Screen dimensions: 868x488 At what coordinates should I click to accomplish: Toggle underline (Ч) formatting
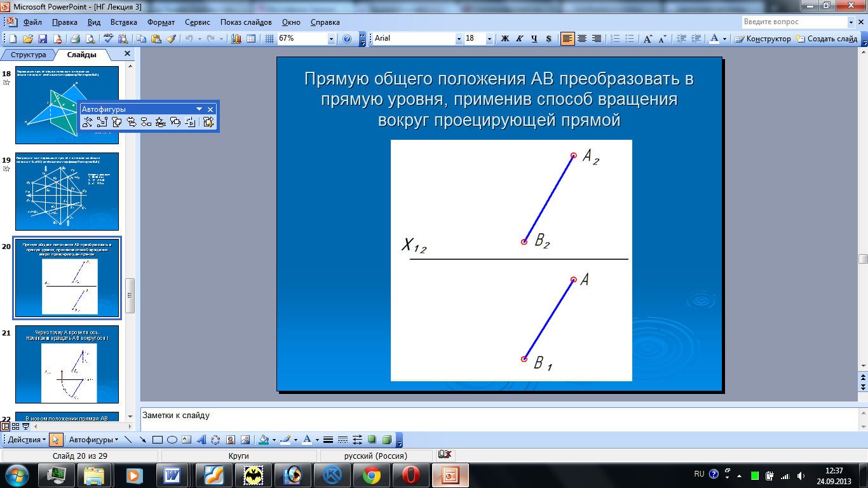coord(534,39)
